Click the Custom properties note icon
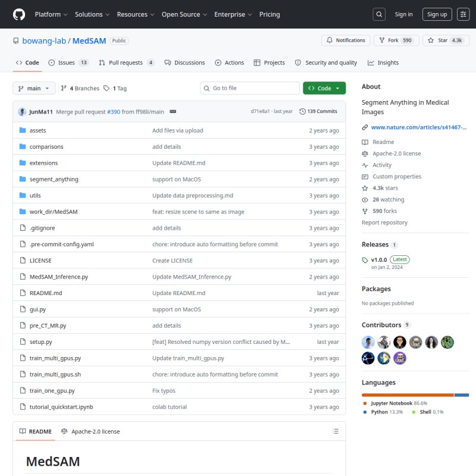Screen dimensions: 476x476 (365, 177)
